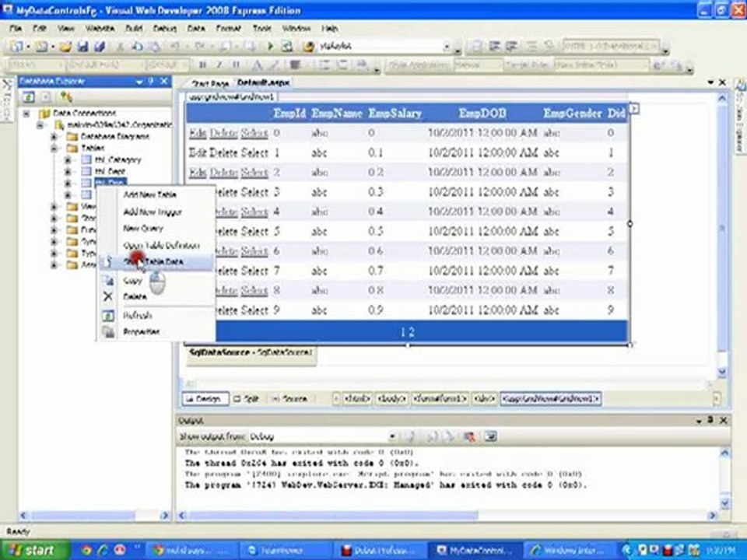Open the File menu

click(16, 29)
